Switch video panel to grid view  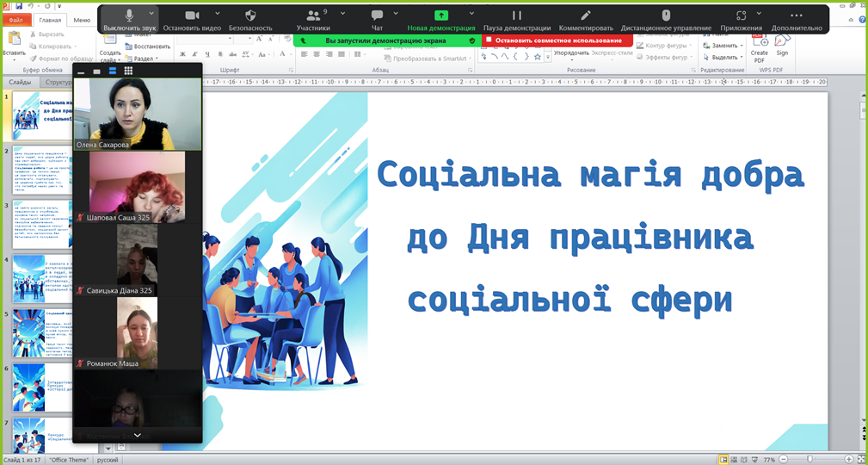click(x=128, y=71)
